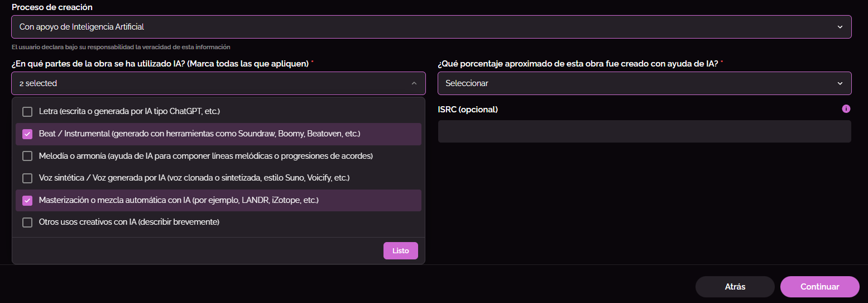Click the chevron on the Seleccionar field
868x303 pixels.
pos(840,83)
